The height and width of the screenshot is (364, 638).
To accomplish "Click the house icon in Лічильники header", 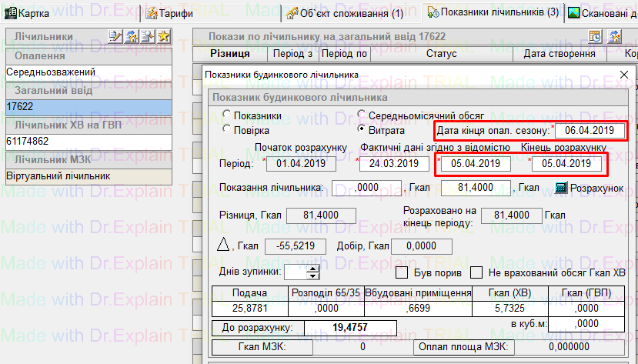I will pyautogui.click(x=131, y=37).
